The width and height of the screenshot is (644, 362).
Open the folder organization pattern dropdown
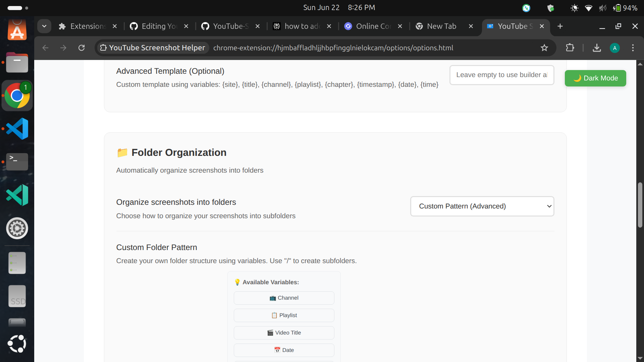pos(482,206)
